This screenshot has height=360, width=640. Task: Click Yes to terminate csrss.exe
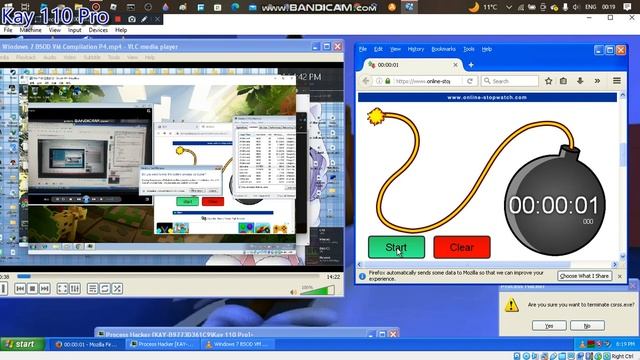[549, 326]
